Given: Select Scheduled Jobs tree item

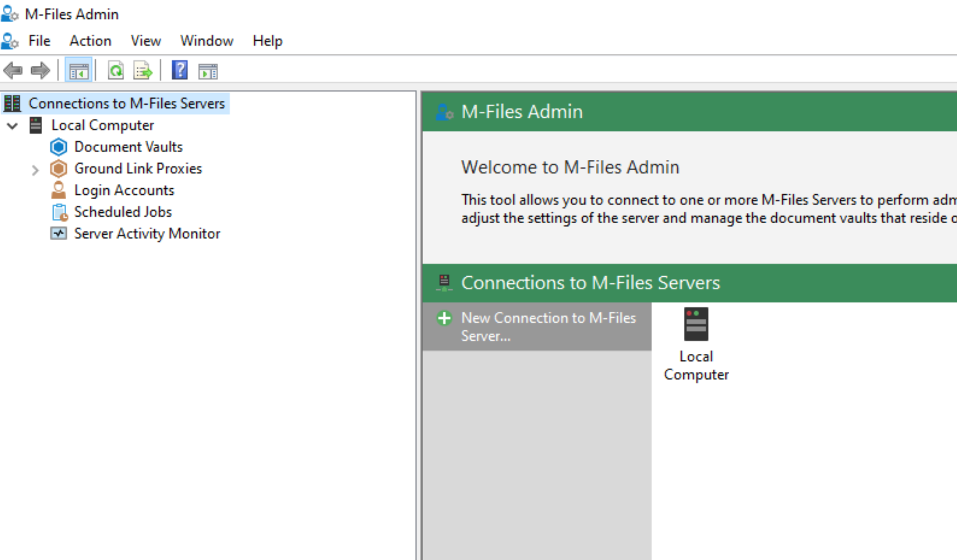Looking at the screenshot, I should (123, 212).
